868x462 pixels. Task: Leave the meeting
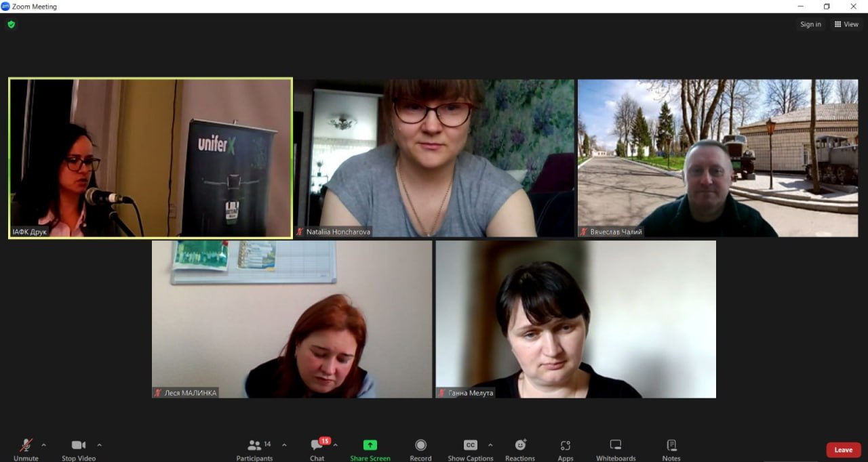pyautogui.click(x=843, y=450)
